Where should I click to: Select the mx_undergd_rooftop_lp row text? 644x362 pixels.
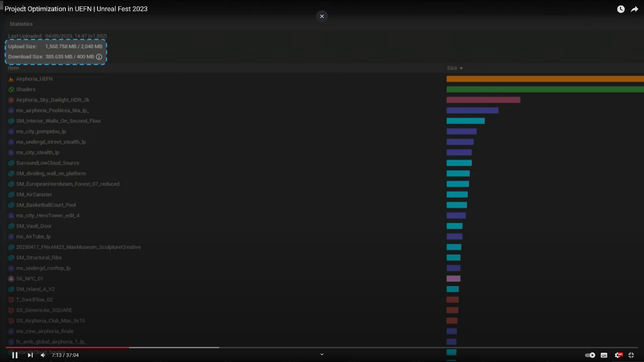(x=43, y=268)
